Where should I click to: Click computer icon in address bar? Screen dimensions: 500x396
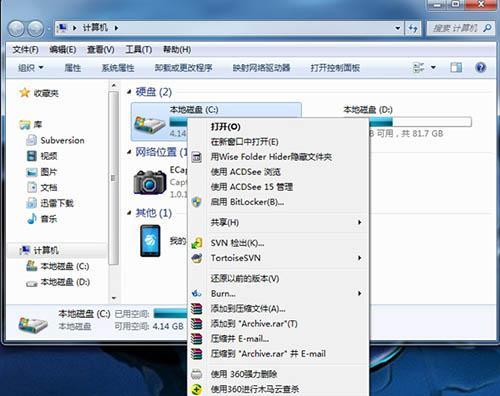coord(63,28)
